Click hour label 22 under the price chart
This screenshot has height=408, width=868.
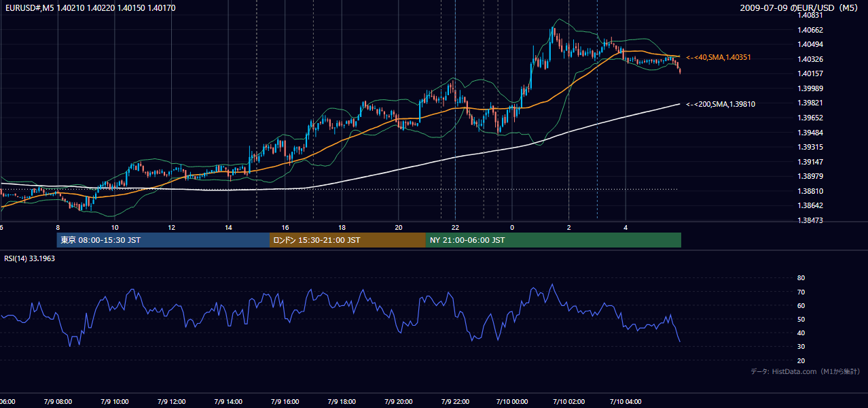[x=456, y=228]
